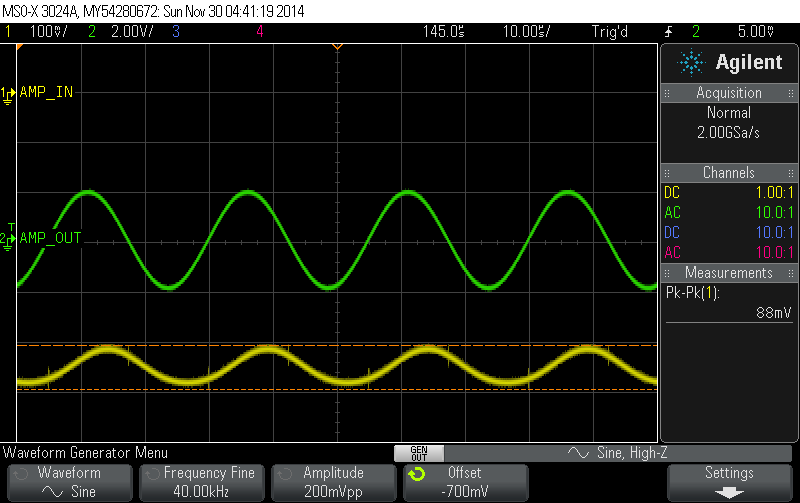Click channel 3 DC 10.0:1 row

pos(729,232)
